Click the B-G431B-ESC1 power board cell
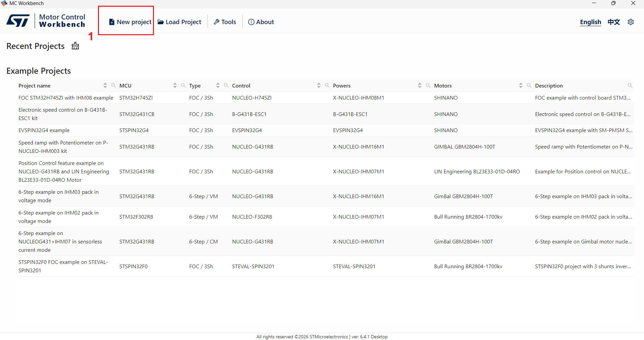This screenshot has width=644, height=340. click(x=350, y=114)
